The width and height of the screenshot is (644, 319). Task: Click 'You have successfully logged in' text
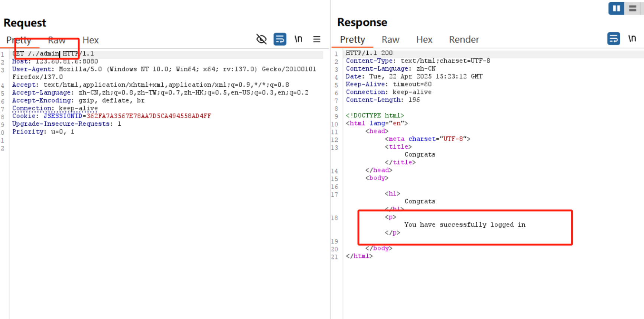465,225
